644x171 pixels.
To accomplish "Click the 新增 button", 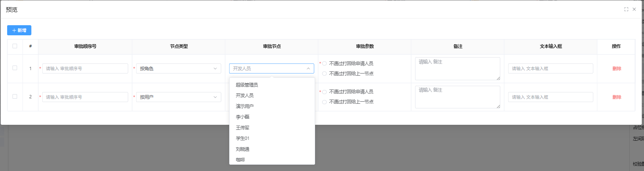I will [19, 30].
